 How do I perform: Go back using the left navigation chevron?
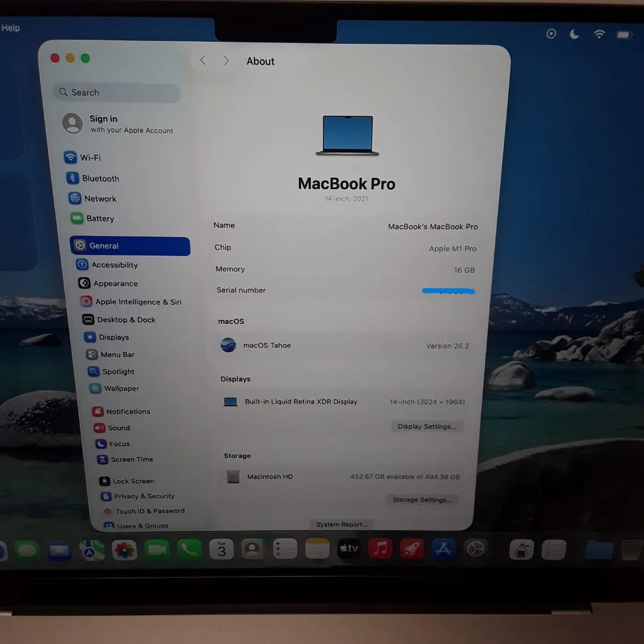pos(203,60)
